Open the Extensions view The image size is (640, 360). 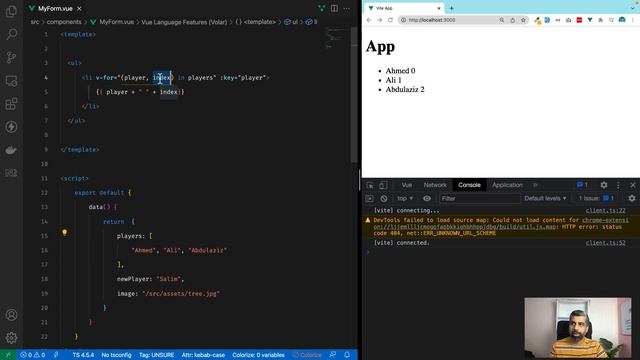11,104
